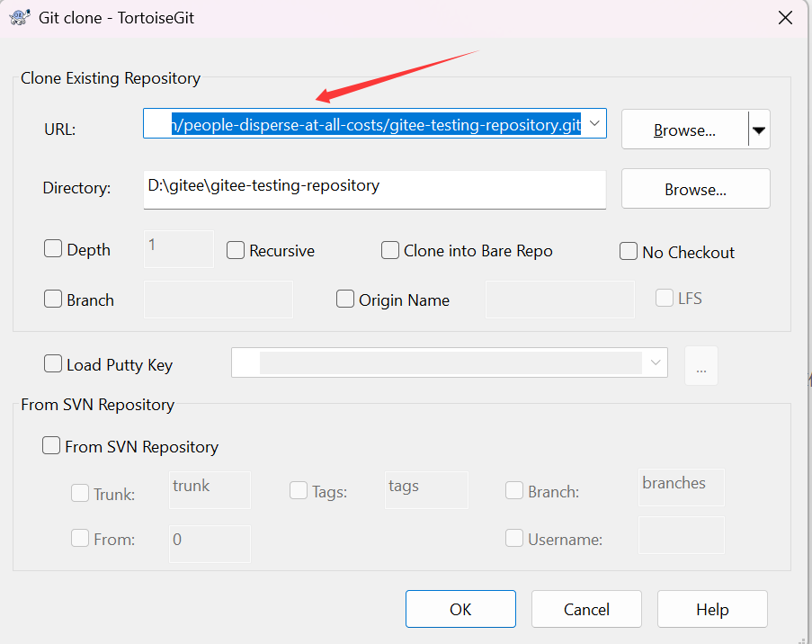Click the TortoiseGit turtle icon in title bar

click(x=20, y=18)
